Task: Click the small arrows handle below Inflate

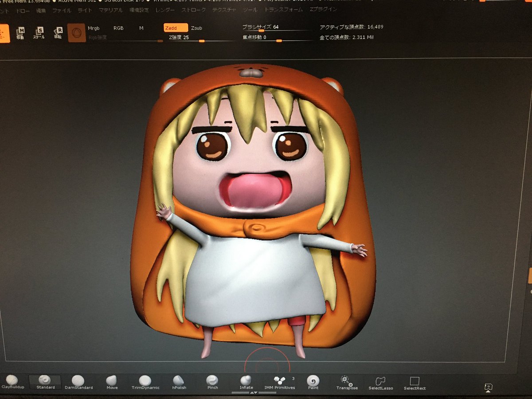Action: point(253,392)
